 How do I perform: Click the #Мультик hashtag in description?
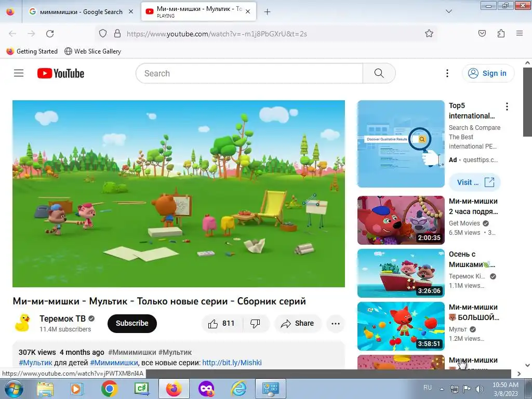[36, 362]
